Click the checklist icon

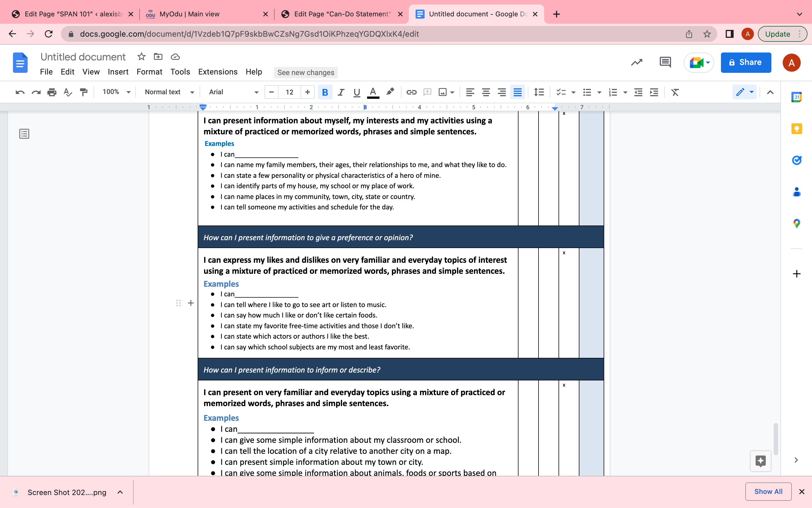click(x=561, y=92)
